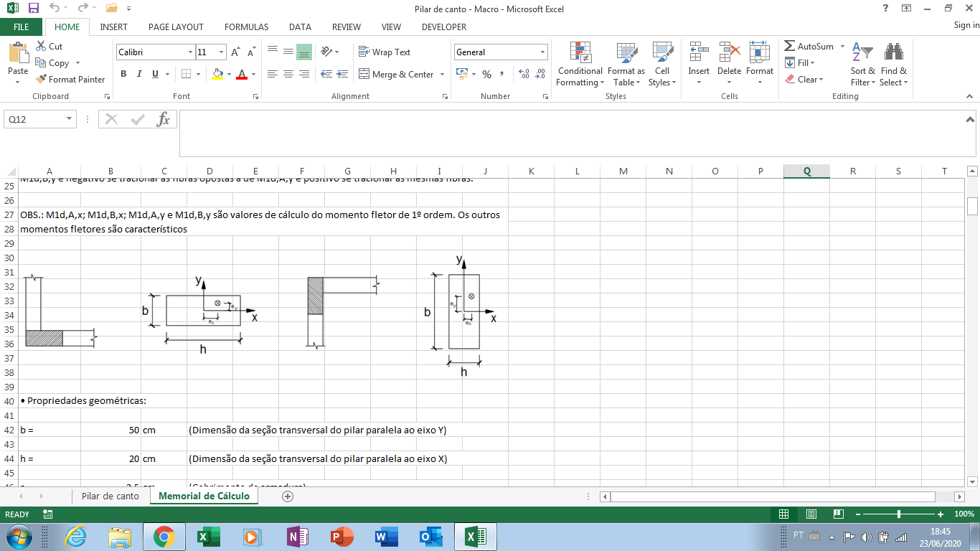Toggle Bold formatting
980x551 pixels.
tap(123, 74)
